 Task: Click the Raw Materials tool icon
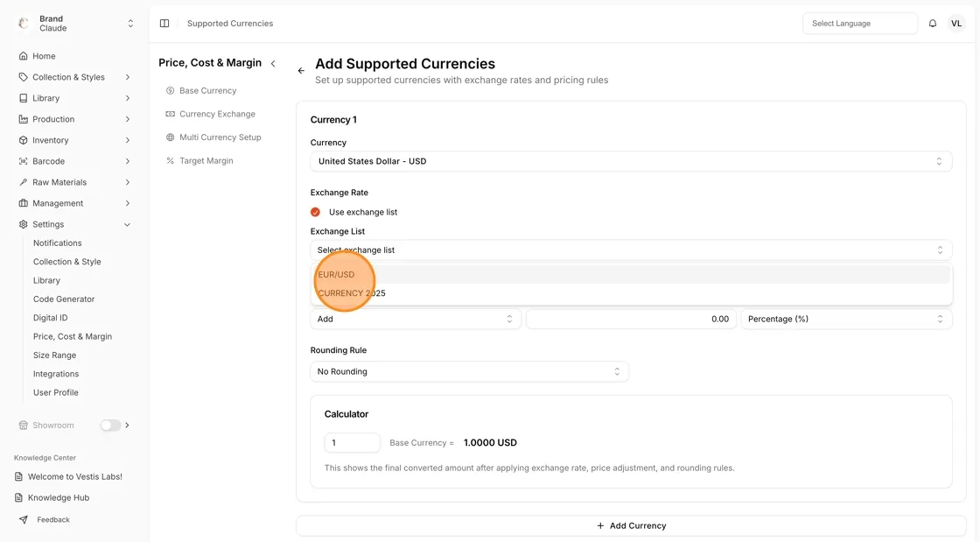point(23,182)
